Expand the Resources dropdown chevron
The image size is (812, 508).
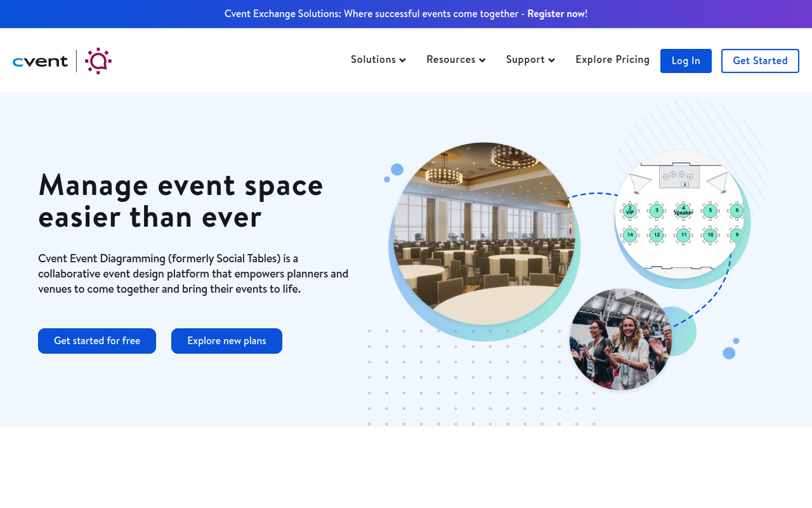coord(482,60)
